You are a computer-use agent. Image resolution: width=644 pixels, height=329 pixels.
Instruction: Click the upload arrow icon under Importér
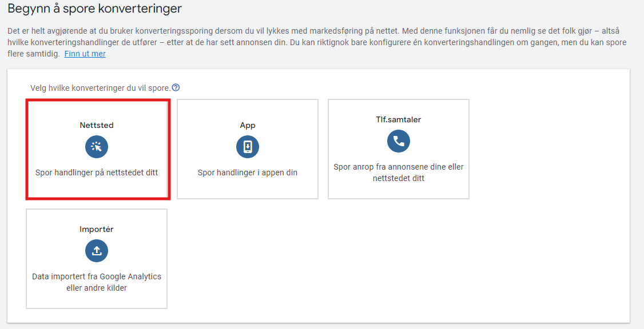97,251
